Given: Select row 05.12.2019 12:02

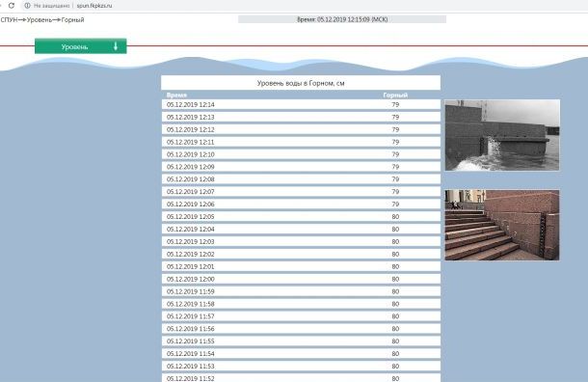Looking at the screenshot, I should [x=301, y=254].
